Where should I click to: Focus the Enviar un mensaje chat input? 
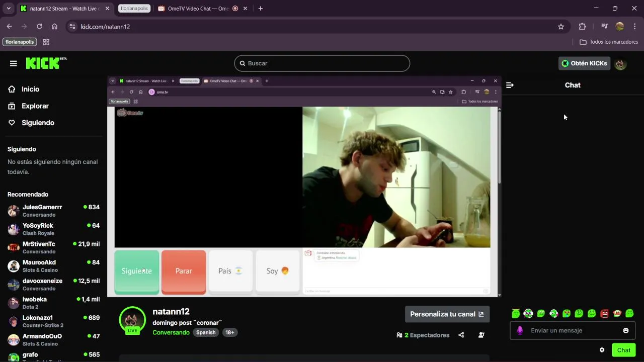[x=573, y=330]
